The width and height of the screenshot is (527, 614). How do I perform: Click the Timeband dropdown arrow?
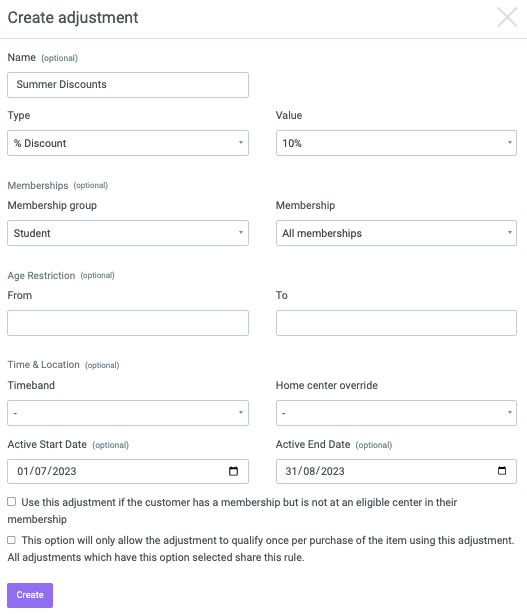tap(241, 412)
